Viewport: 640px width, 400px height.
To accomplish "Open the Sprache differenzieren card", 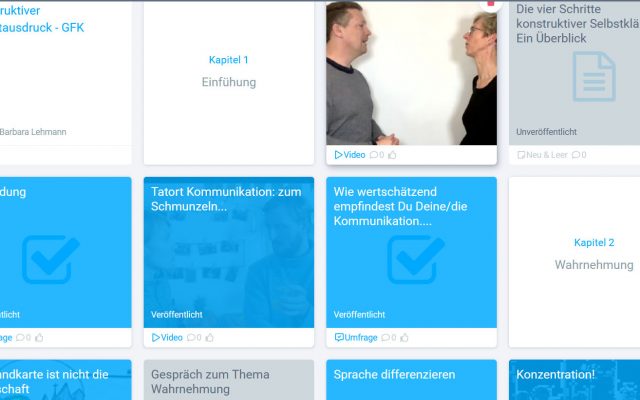I will tap(411, 380).
